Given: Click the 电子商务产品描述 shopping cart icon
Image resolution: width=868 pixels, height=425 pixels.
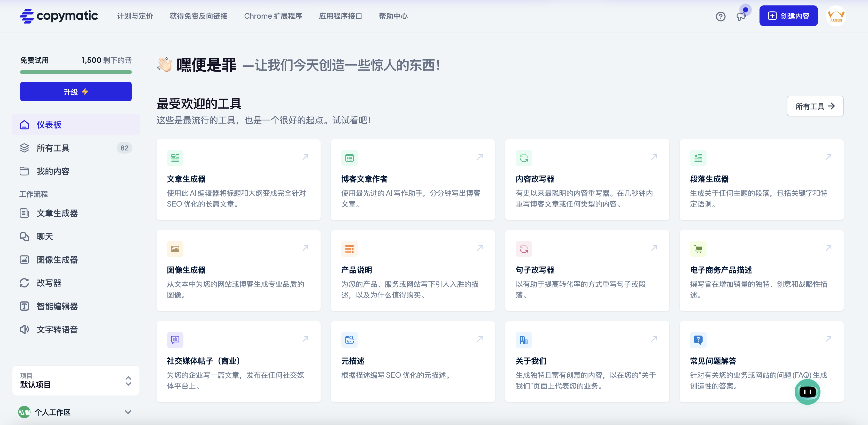Looking at the screenshot, I should point(698,249).
